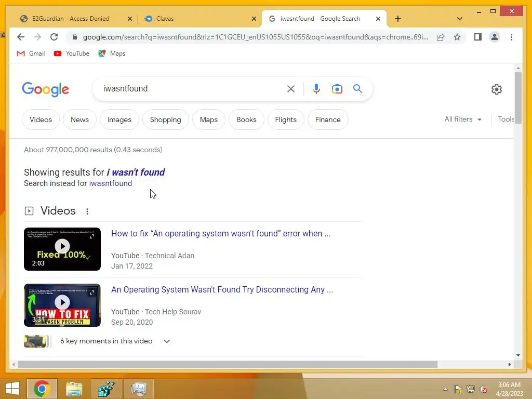Image resolution: width=532 pixels, height=399 pixels.
Task: Switch to E2Guardian Access Denied tab
Action: (71, 19)
